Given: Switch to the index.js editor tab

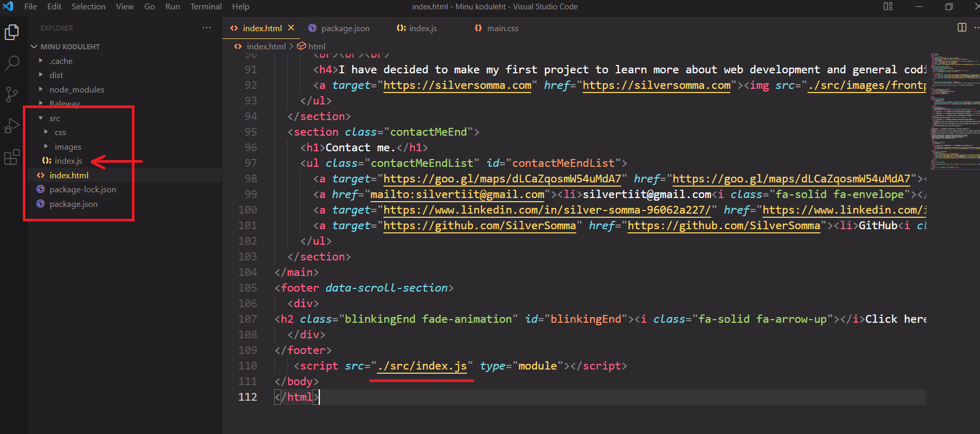Looking at the screenshot, I should point(417,28).
